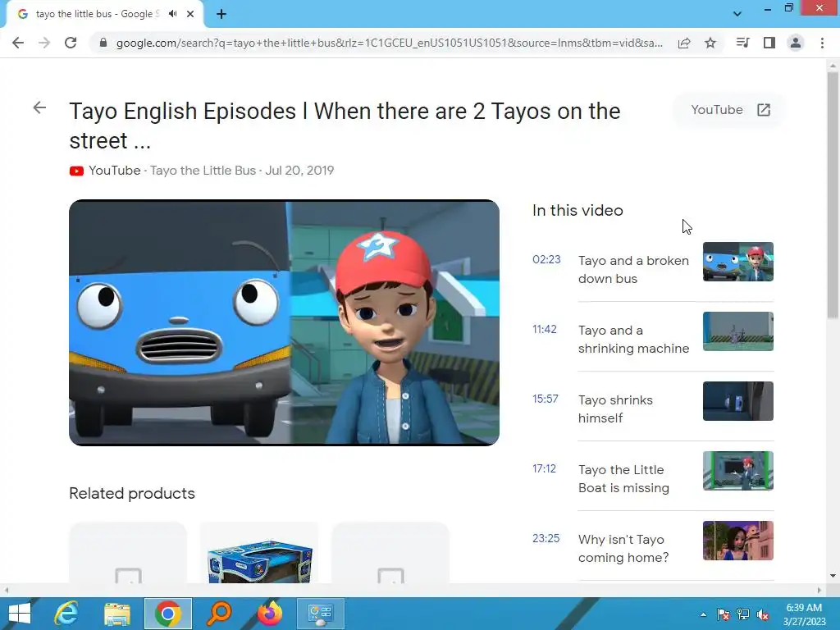The height and width of the screenshot is (630, 840).
Task: Play the Tayo video preview
Action: click(284, 322)
